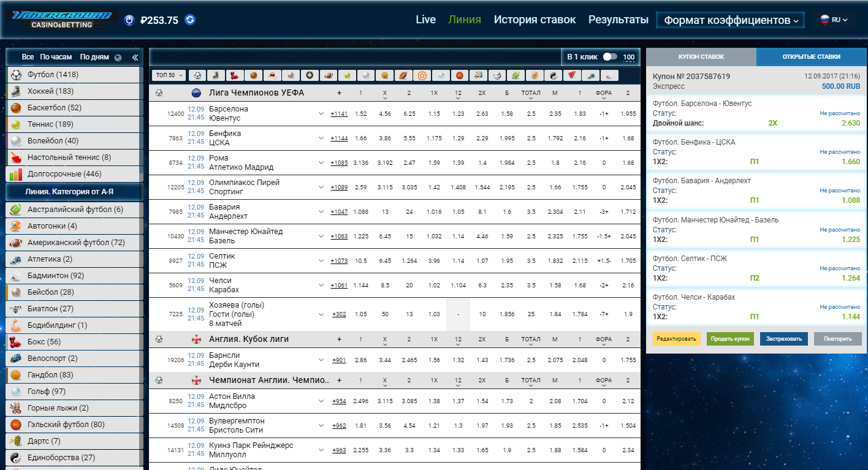The image size is (868, 470).
Task: Open time filter settings gear icon
Action: (x=118, y=58)
